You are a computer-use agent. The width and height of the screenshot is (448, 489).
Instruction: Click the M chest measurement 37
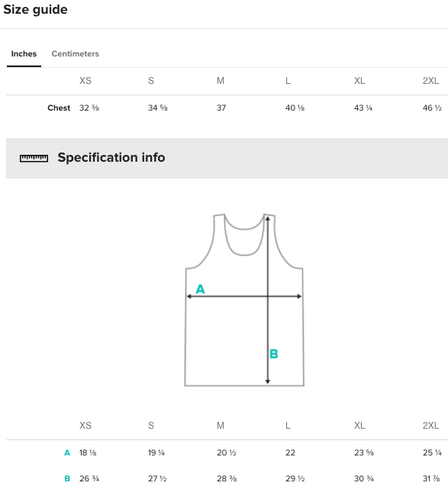[221, 108]
